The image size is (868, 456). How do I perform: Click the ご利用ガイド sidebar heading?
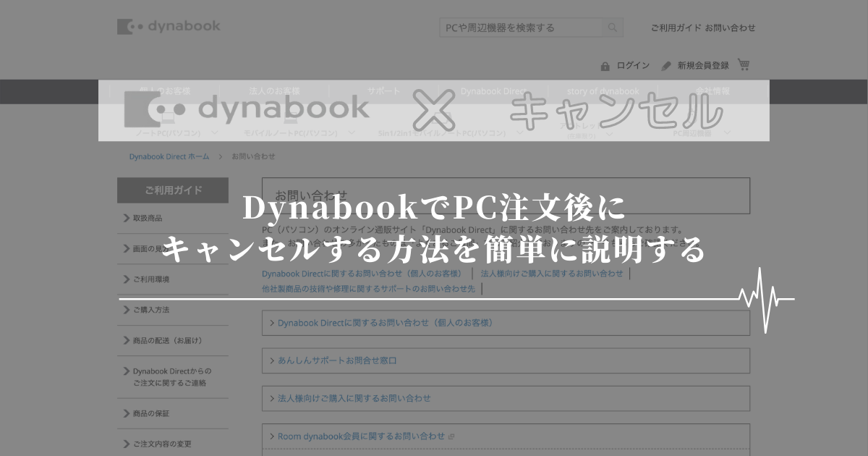pyautogui.click(x=173, y=190)
